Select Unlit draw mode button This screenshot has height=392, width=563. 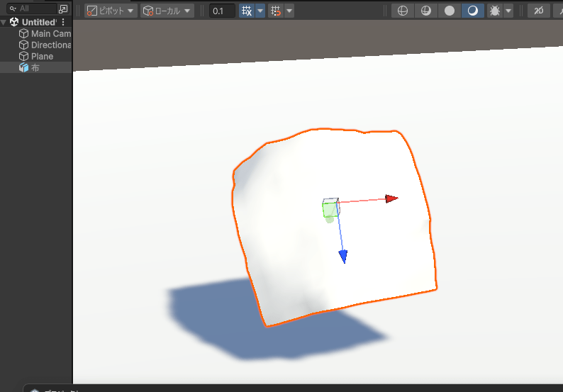(449, 11)
